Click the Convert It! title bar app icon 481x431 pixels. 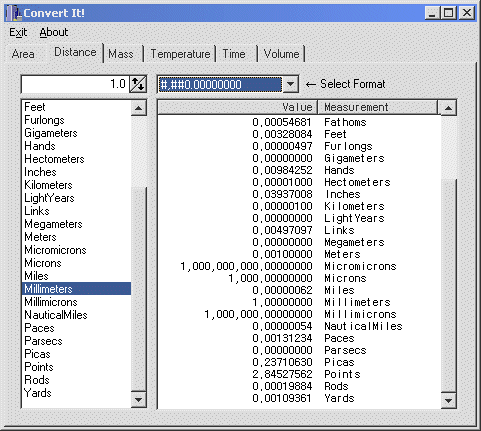(x=14, y=13)
